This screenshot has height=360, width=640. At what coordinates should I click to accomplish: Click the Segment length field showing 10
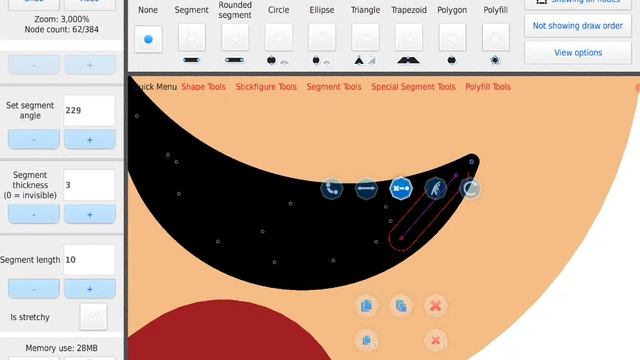pos(89,260)
